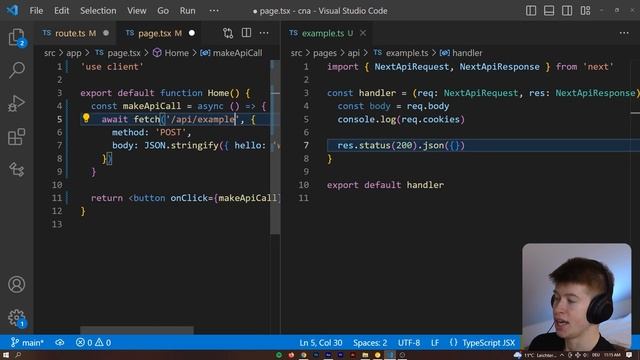Open Windows taskbar search icon
640x360 pixels.
tap(18, 355)
